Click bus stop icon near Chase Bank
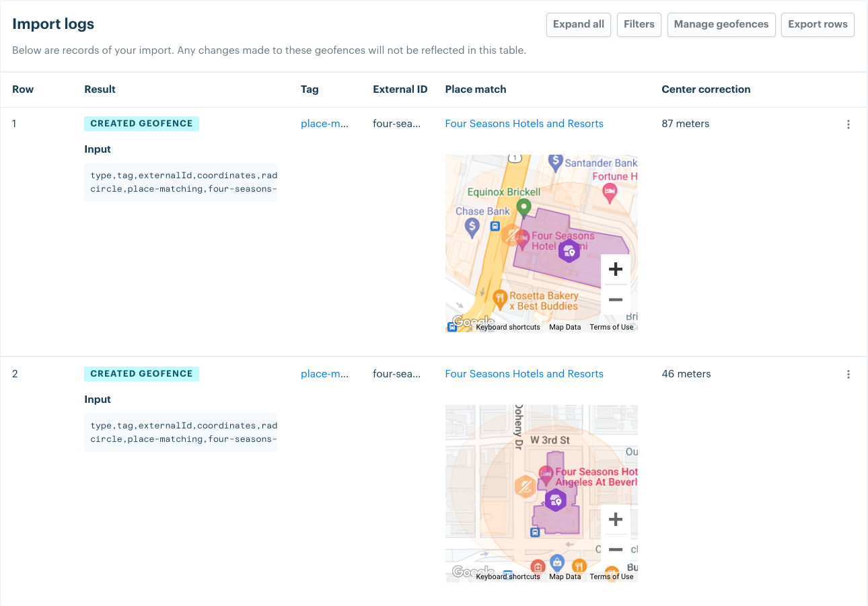The height and width of the screenshot is (606, 868). tap(495, 227)
